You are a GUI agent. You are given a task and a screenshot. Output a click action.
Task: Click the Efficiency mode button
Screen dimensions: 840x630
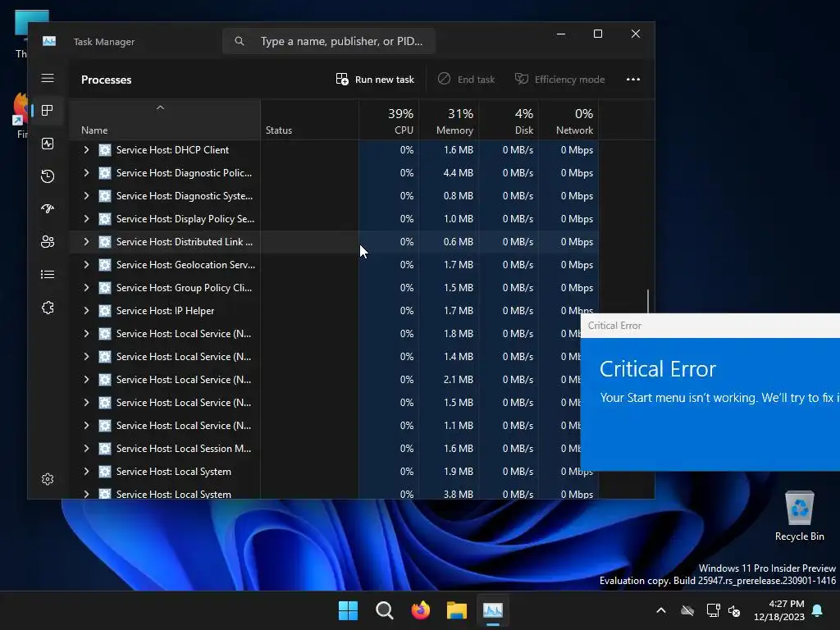point(559,80)
